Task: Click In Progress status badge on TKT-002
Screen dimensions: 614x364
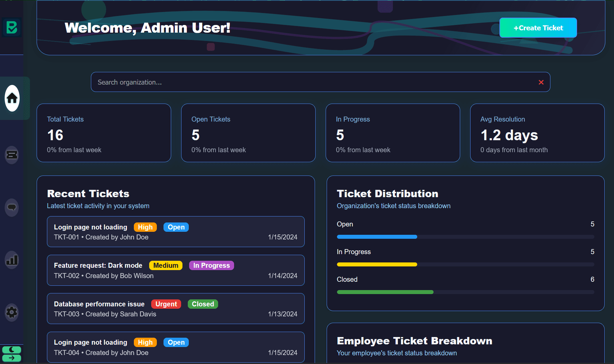Action: (211, 265)
